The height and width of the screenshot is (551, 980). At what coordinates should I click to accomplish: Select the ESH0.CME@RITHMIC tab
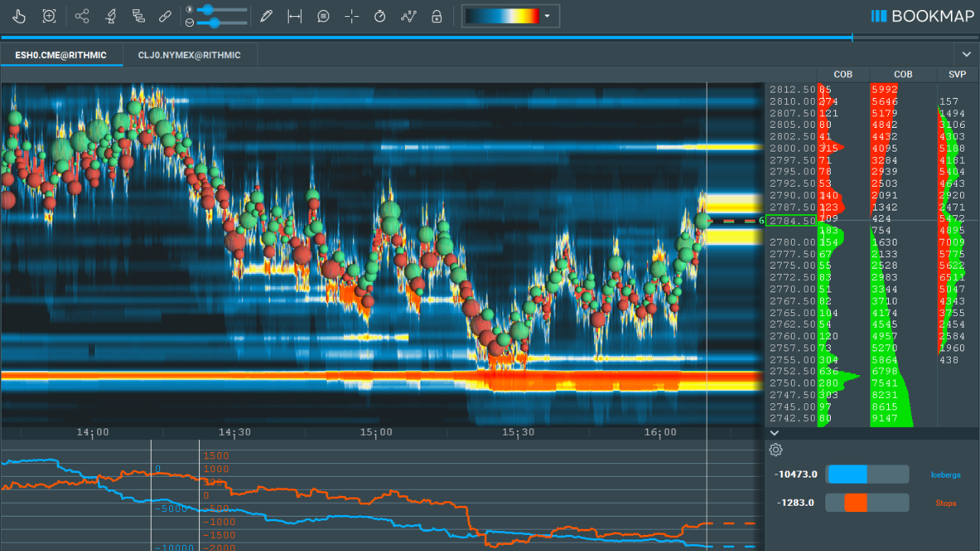pos(60,55)
